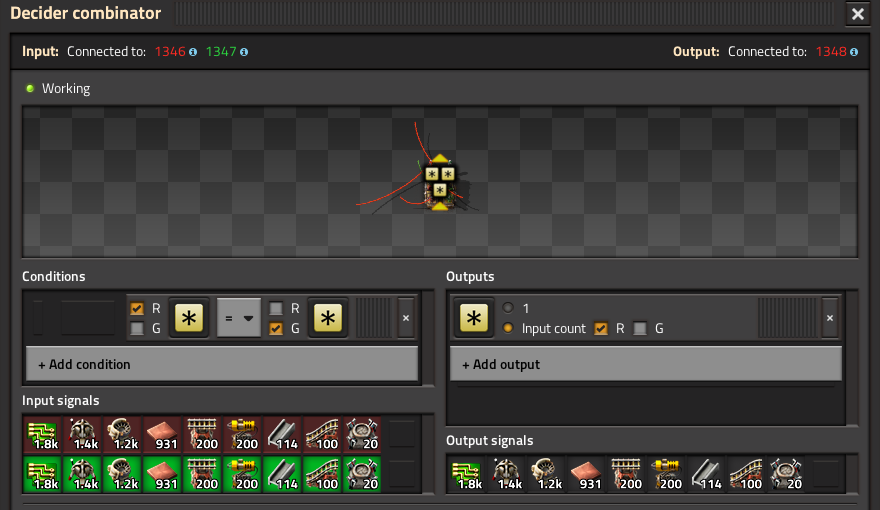
Task: Click the red-wire rail ramp signal 100
Action: coord(322,434)
